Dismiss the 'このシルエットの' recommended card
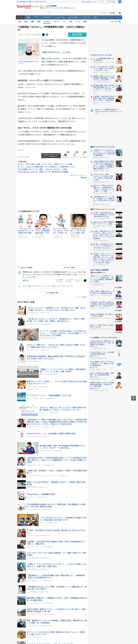 pyautogui.click(x=33, y=237)
